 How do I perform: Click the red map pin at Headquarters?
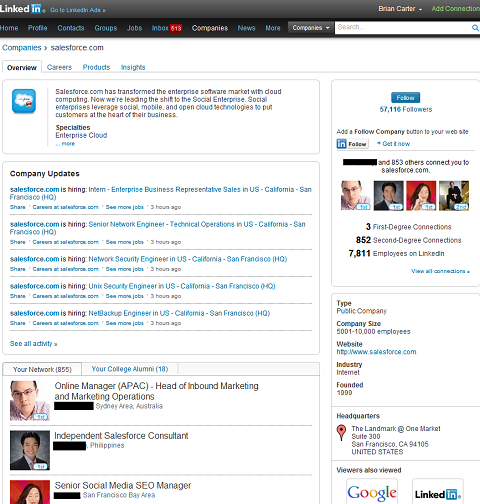point(341,433)
